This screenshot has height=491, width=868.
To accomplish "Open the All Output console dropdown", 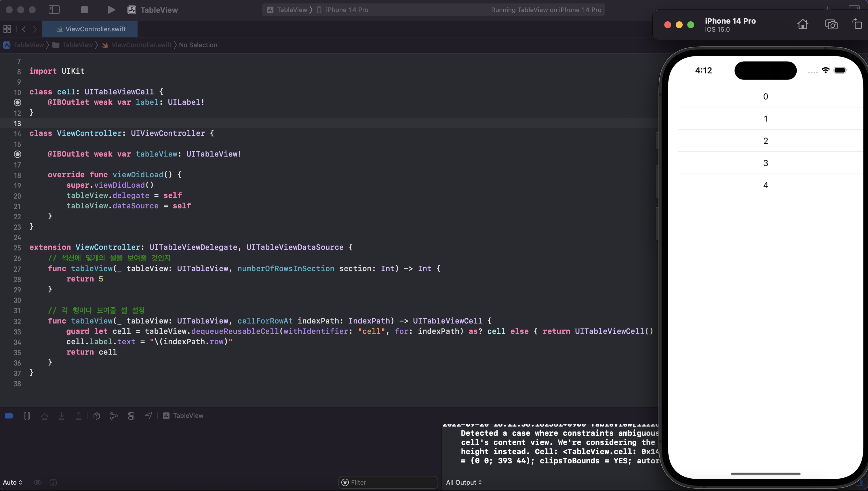I will click(x=464, y=482).
